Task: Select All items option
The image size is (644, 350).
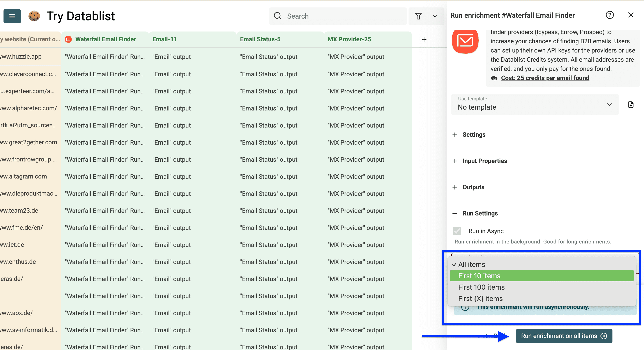Action: 541,264
